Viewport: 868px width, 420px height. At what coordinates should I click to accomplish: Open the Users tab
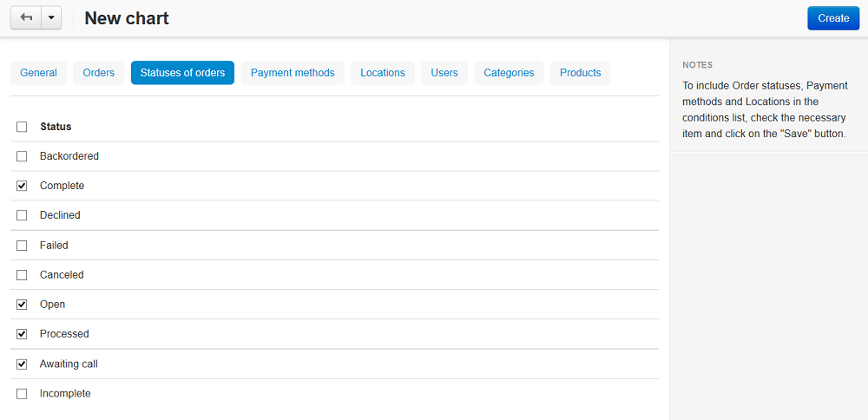(x=444, y=73)
